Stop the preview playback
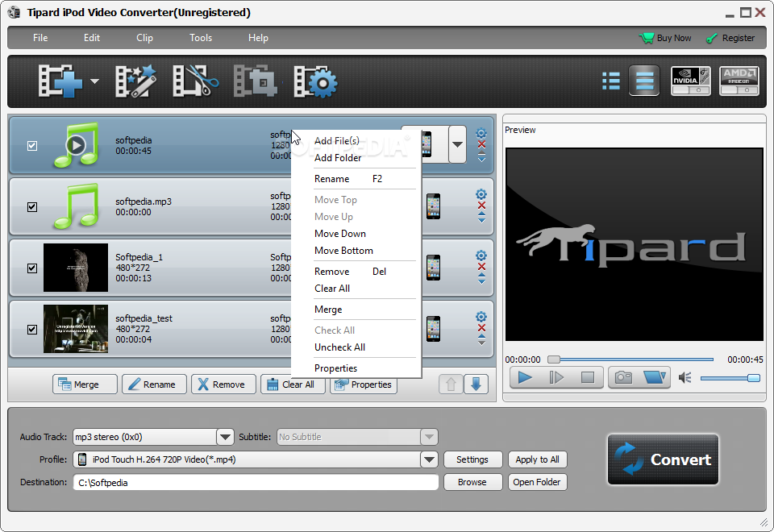Image resolution: width=774 pixels, height=532 pixels. pyautogui.click(x=588, y=377)
